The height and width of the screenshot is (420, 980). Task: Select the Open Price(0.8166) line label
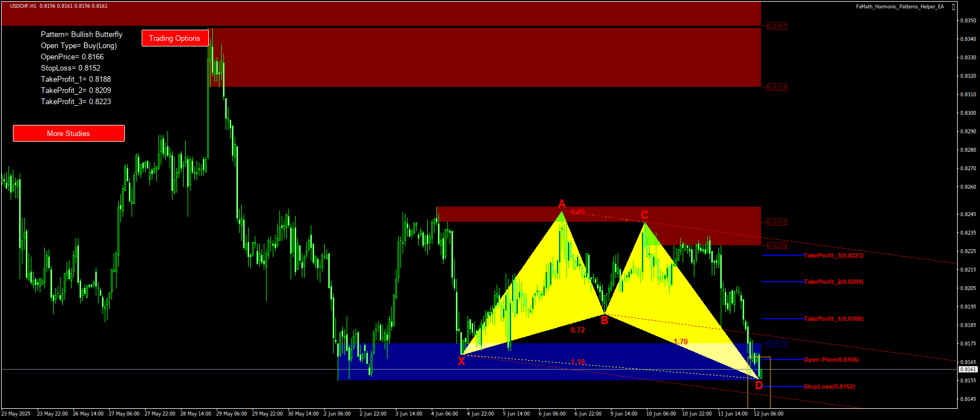coord(831,360)
